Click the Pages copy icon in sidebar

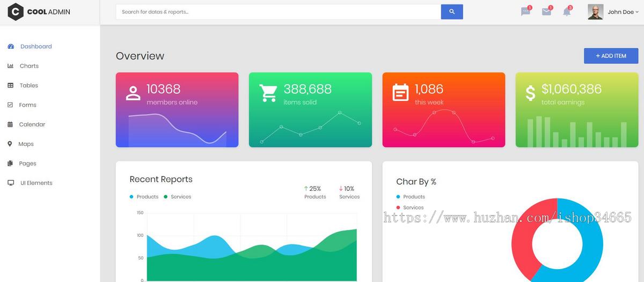point(10,164)
